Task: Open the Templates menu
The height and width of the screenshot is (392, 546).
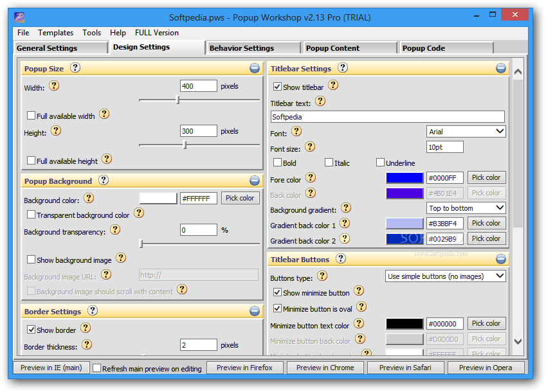Action: pyautogui.click(x=56, y=33)
